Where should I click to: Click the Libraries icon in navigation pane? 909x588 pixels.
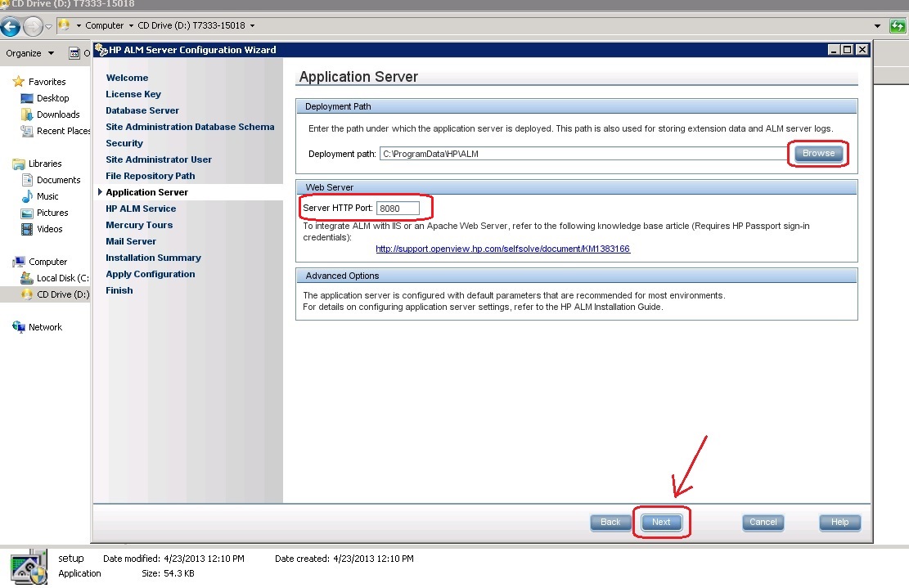19,164
